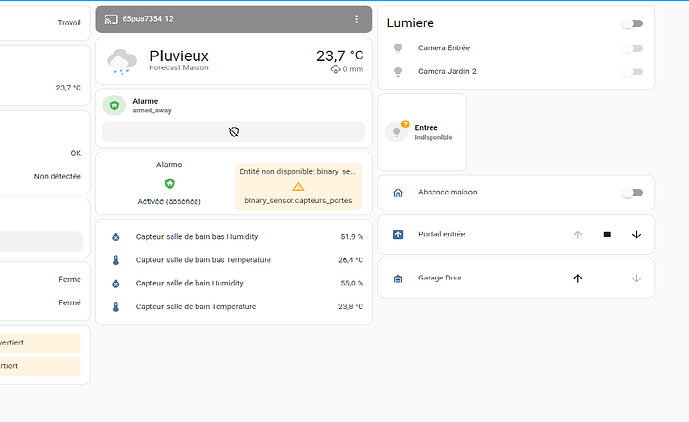Click the 51,9 % humidity value
The height and width of the screenshot is (422, 689).
tap(352, 237)
